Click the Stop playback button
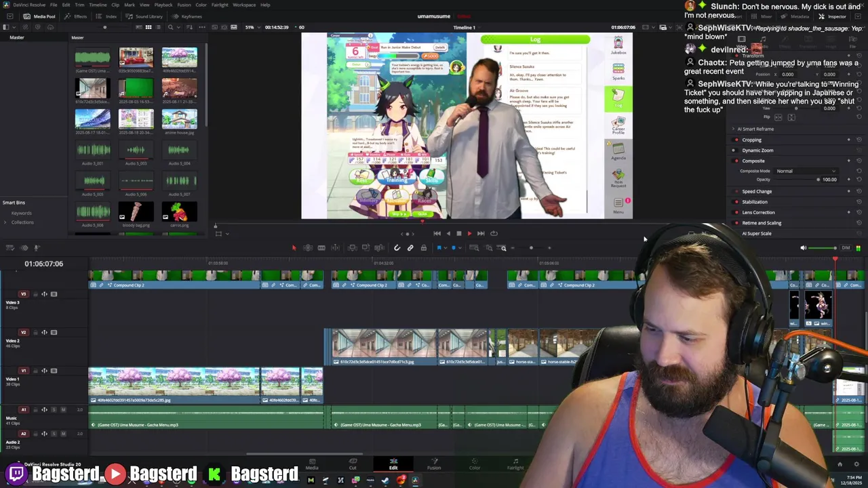The image size is (868, 488). point(458,233)
